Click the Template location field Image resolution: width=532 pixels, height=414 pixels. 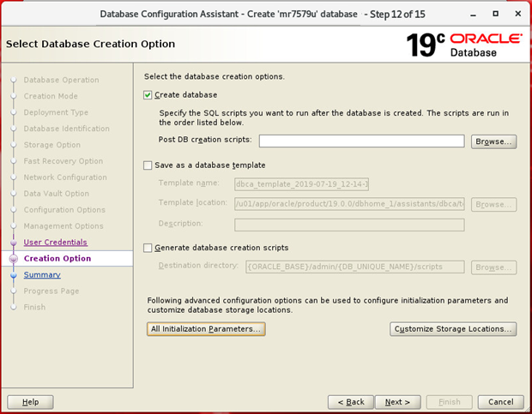click(x=349, y=204)
